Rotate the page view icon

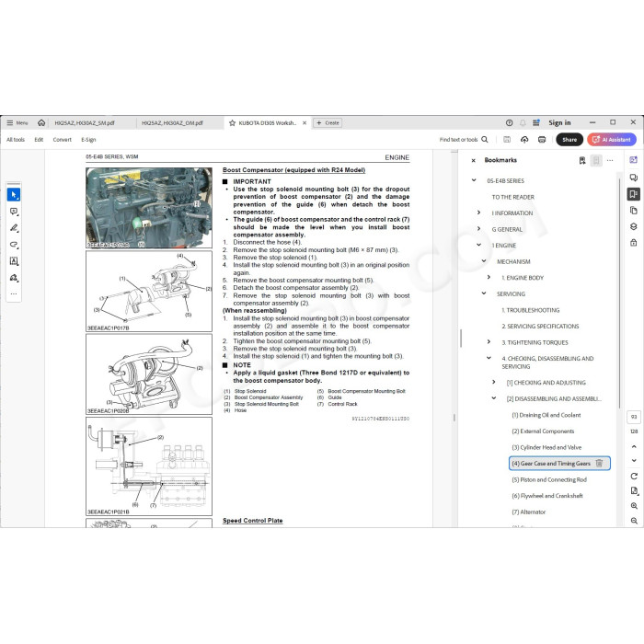634,476
